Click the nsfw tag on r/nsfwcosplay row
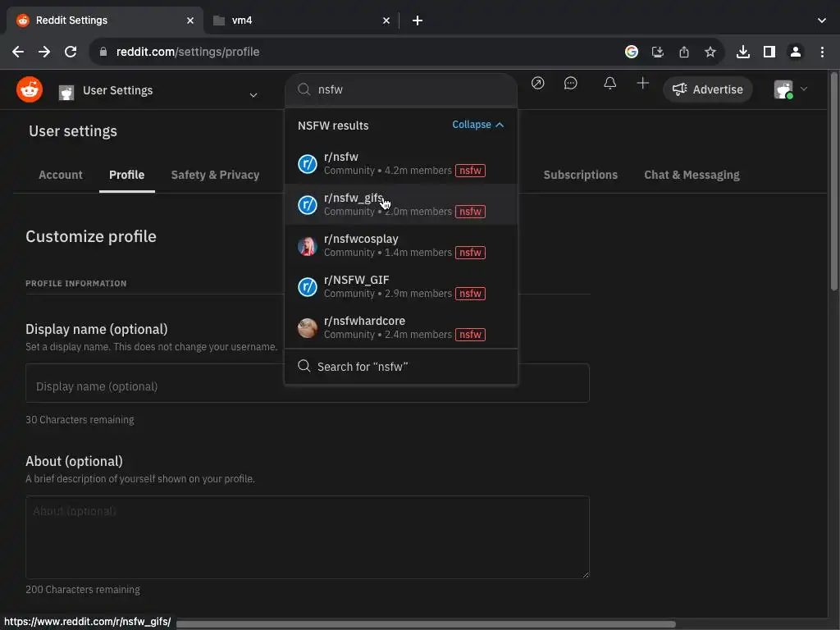 [470, 253]
